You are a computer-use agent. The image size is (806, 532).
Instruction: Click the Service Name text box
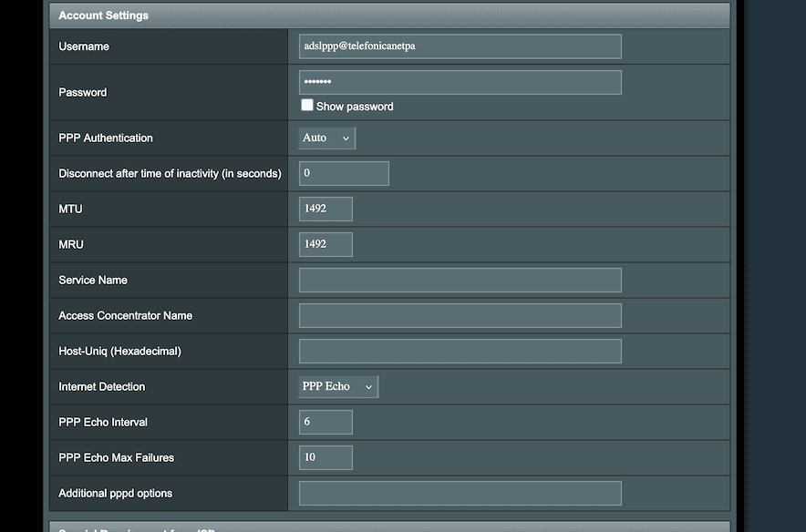click(x=460, y=280)
